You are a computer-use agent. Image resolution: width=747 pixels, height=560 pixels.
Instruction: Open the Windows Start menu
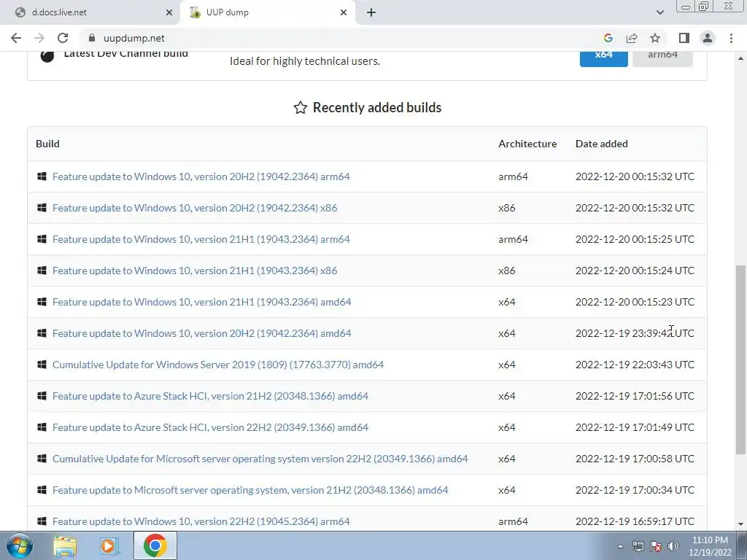pos(20,545)
